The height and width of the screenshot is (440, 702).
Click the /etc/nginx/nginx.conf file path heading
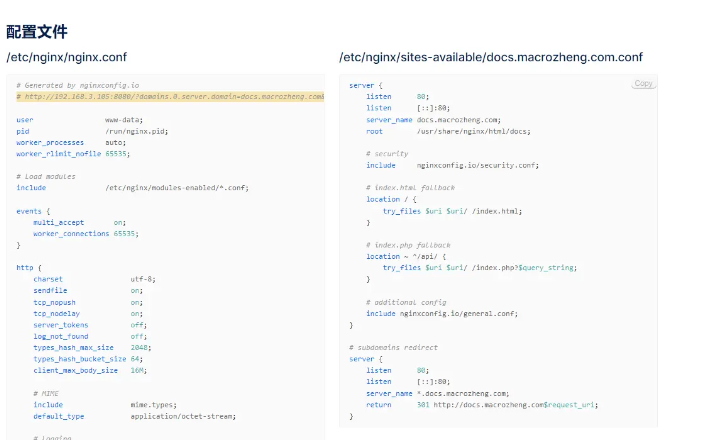(x=67, y=57)
